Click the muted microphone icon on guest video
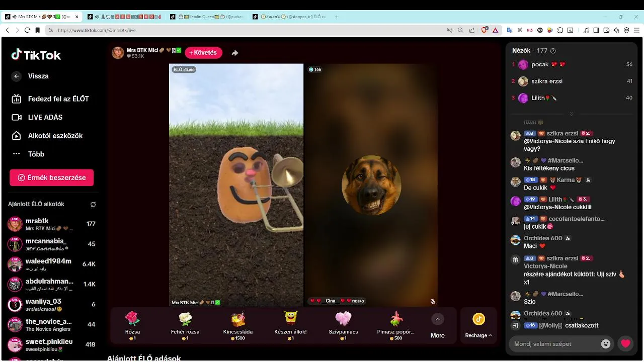The width and height of the screenshot is (644, 362). click(x=433, y=302)
